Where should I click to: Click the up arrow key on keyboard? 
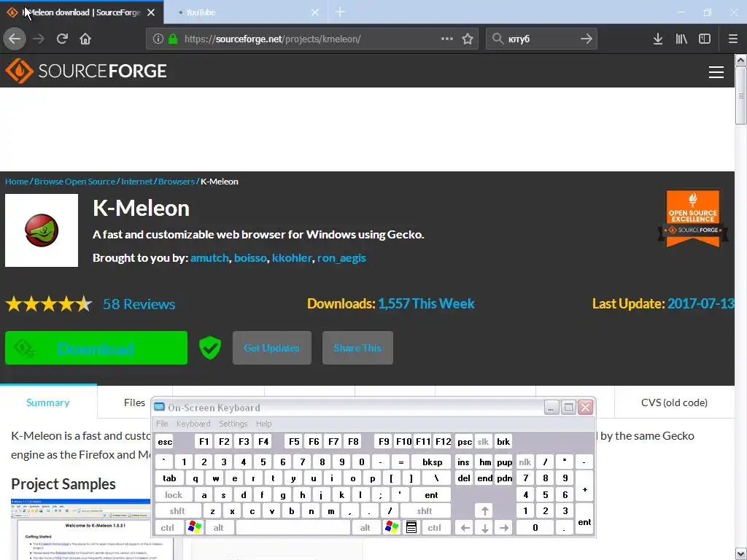484,511
